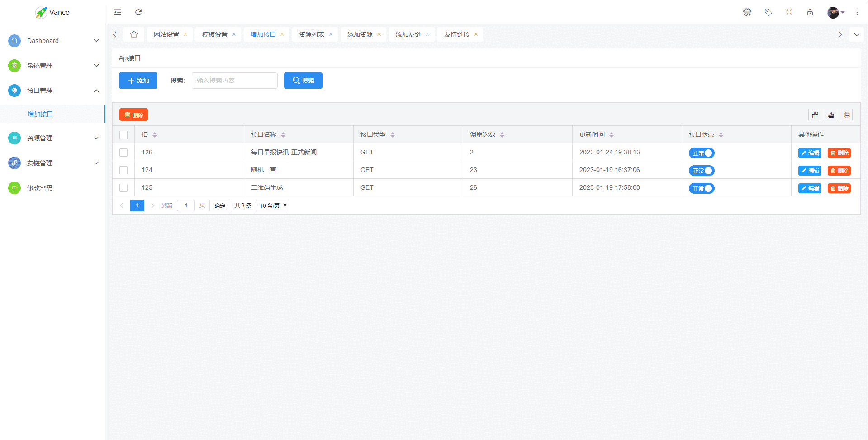The height and width of the screenshot is (440, 868).
Task: Check the box for row ID 126
Action: [123, 153]
